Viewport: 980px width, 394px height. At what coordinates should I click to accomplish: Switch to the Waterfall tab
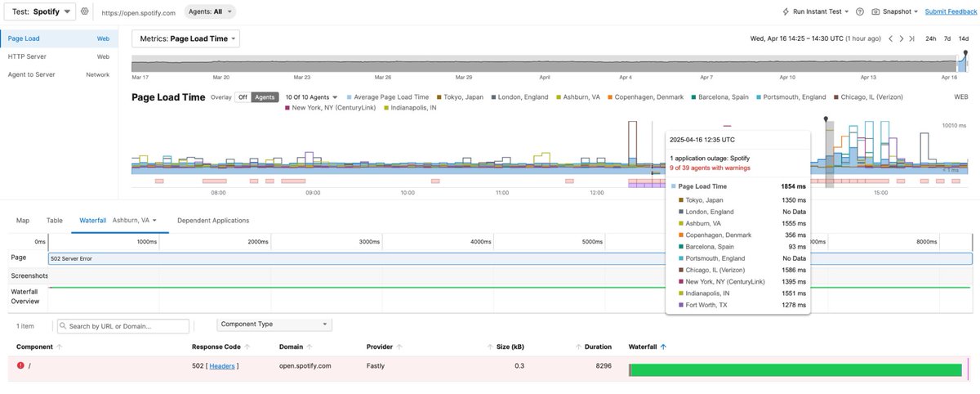click(92, 220)
